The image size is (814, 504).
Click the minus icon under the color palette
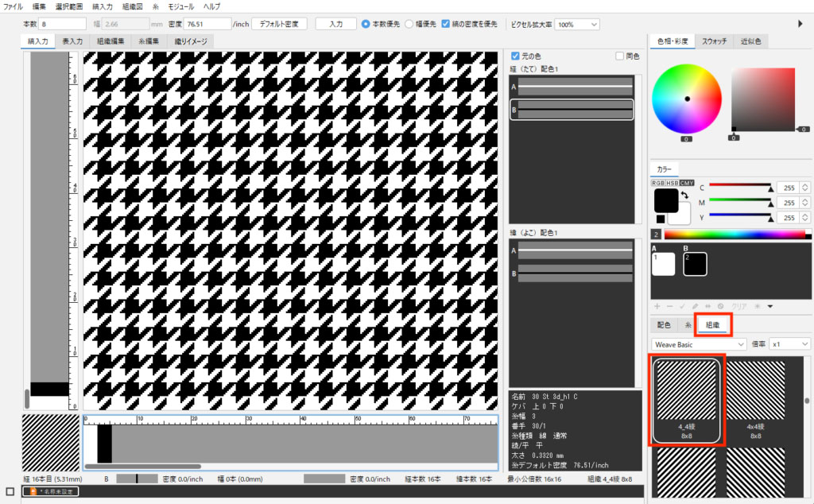coord(669,306)
